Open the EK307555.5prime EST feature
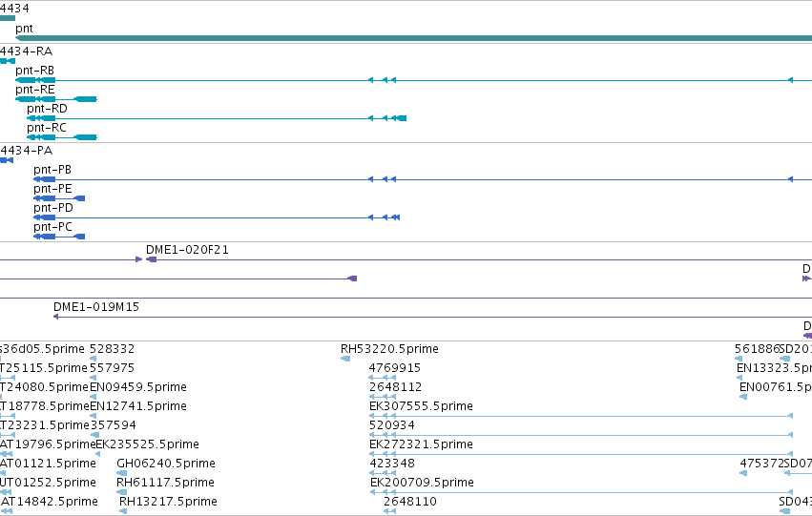The height and width of the screenshot is (516, 812). 581,416
